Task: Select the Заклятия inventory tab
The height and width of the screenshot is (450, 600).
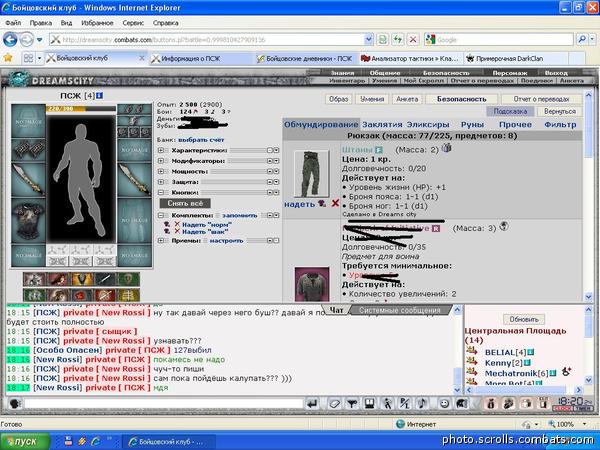Action: click(382, 125)
